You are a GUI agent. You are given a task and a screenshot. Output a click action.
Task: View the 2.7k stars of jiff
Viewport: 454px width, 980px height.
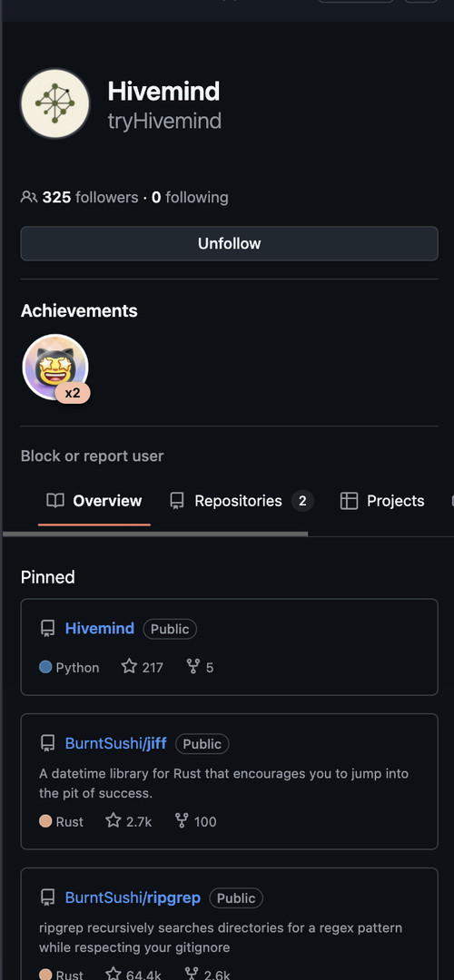(129, 821)
